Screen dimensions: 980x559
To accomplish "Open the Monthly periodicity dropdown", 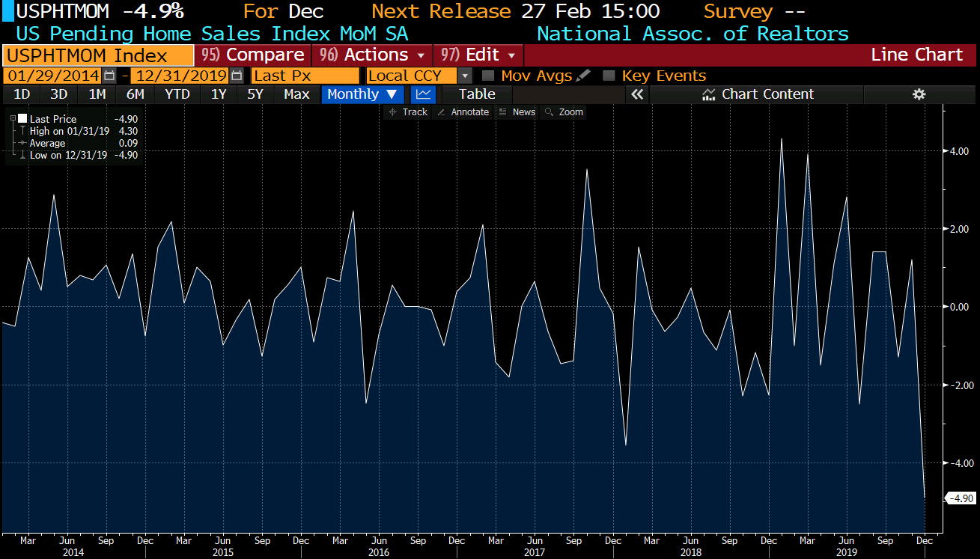I will 362,94.
